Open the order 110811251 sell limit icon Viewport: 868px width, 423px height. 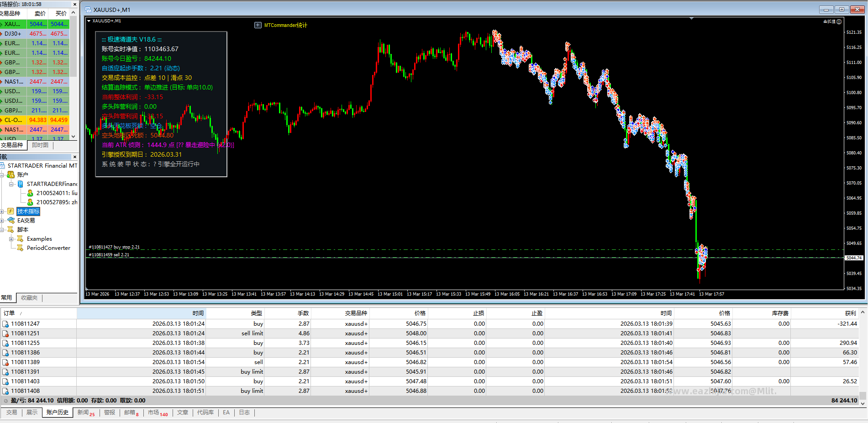coord(5,333)
